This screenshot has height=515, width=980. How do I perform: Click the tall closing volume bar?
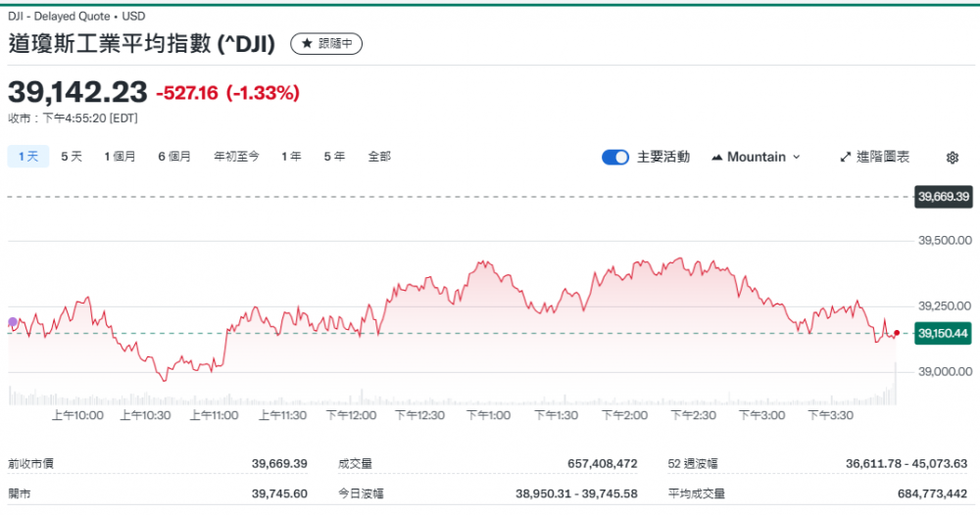click(895, 384)
